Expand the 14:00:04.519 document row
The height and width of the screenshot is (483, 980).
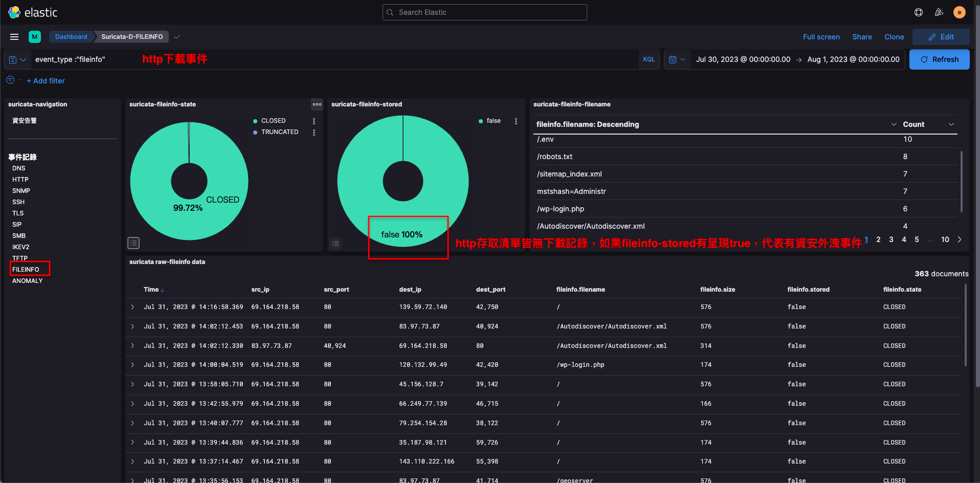click(132, 365)
